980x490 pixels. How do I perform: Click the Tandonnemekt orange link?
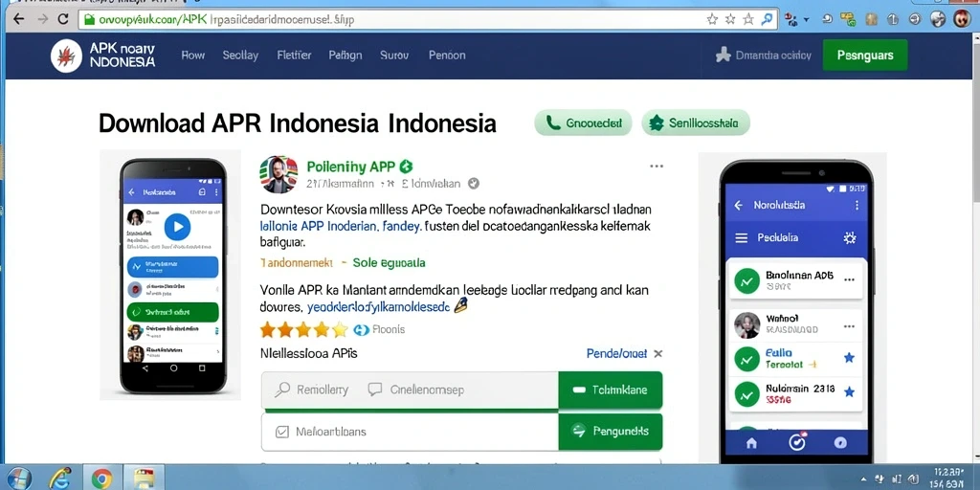(297, 262)
